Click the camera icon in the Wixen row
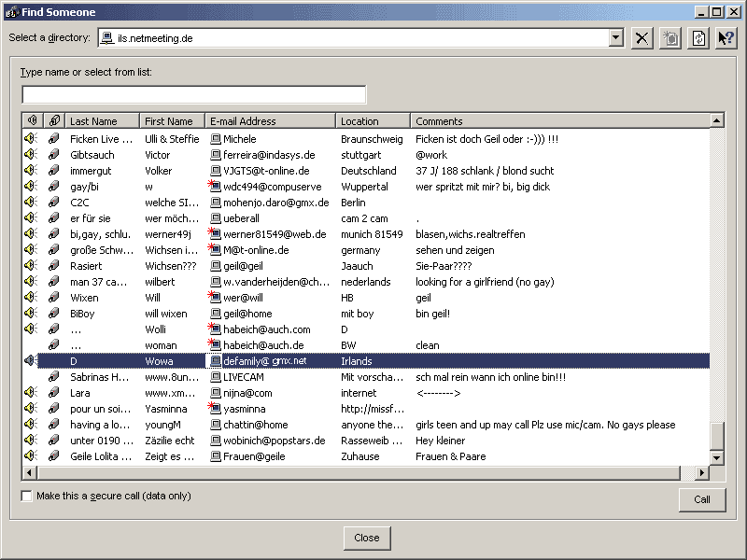Image resolution: width=747 pixels, height=560 pixels. 54,297
